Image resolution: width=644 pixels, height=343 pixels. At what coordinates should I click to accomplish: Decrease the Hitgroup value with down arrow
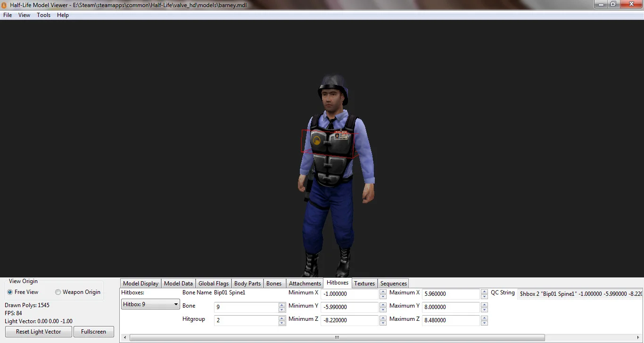tap(282, 323)
